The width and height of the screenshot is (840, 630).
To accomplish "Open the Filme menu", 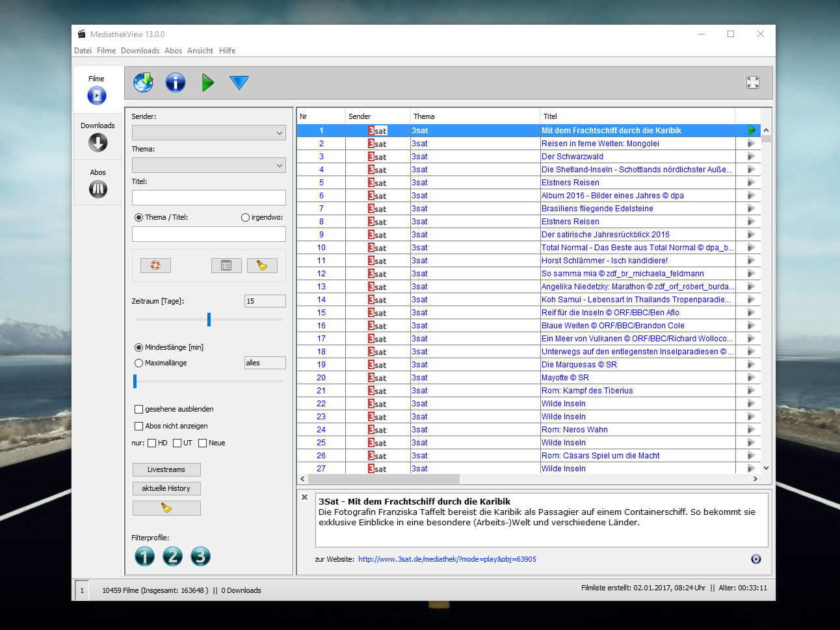I will 106,51.
